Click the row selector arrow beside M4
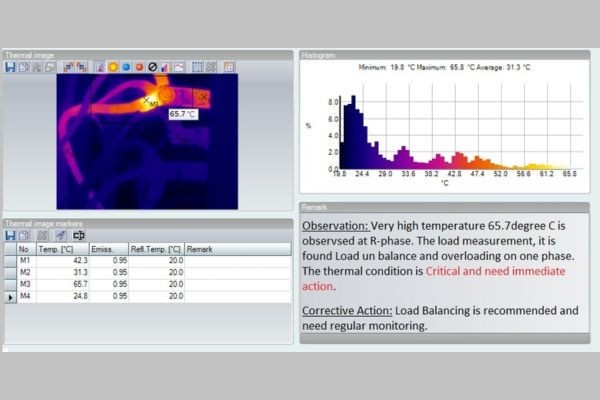600x400 pixels. coord(10,297)
